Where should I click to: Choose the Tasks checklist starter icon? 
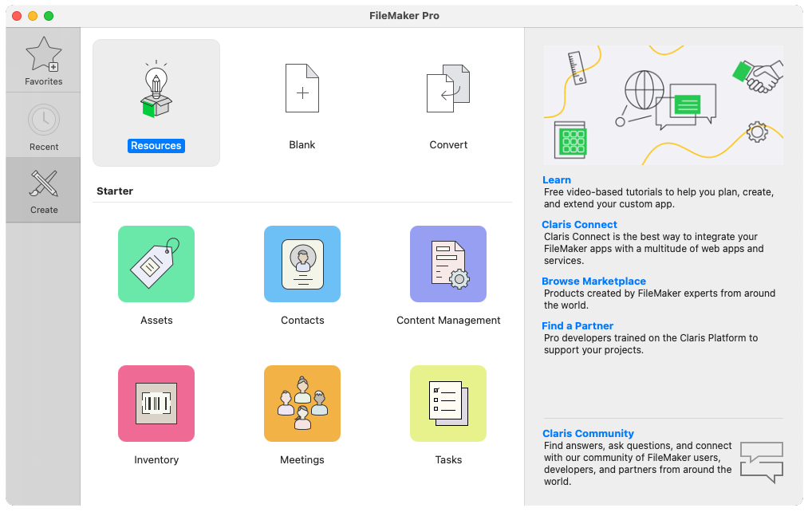[448, 404]
